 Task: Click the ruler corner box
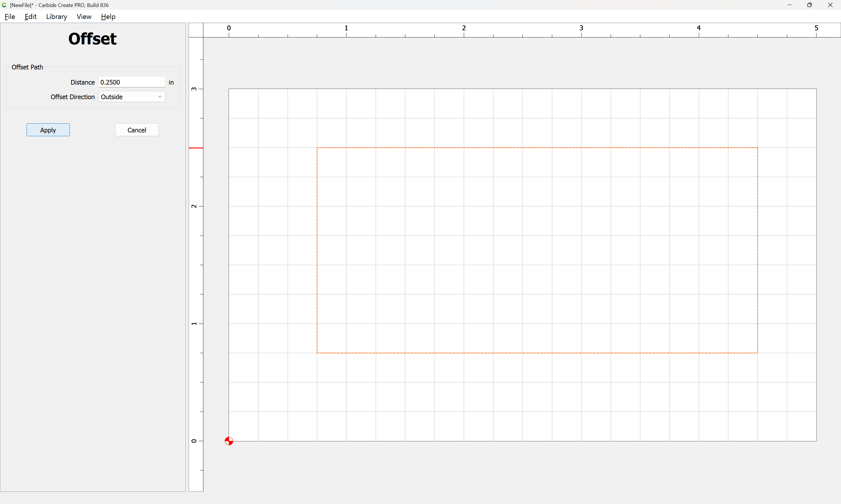tap(196, 30)
